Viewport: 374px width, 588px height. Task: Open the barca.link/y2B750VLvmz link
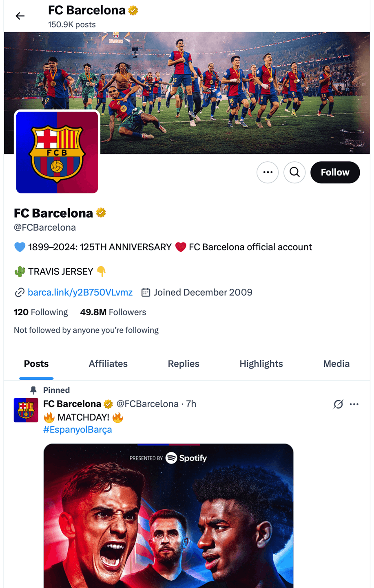[80, 292]
